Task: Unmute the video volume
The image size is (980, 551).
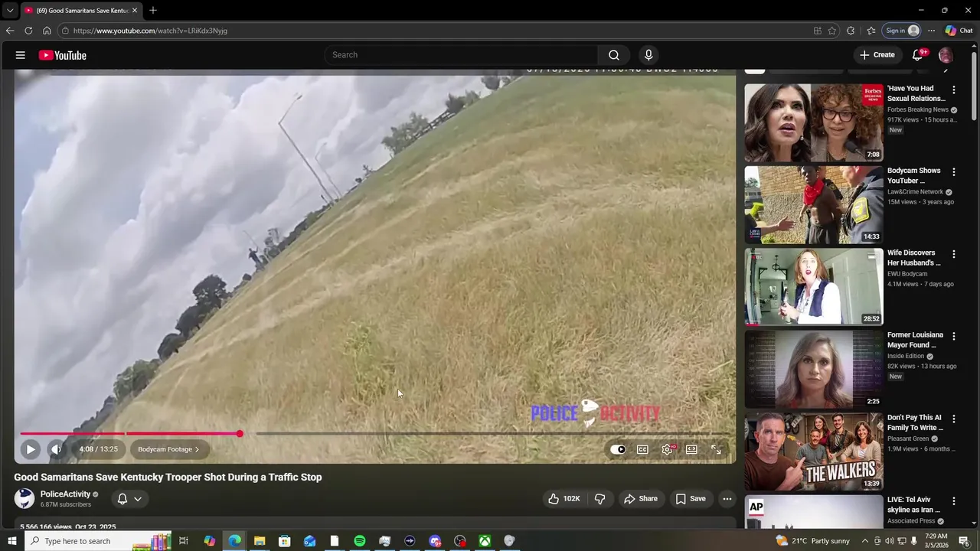Action: 56,449
